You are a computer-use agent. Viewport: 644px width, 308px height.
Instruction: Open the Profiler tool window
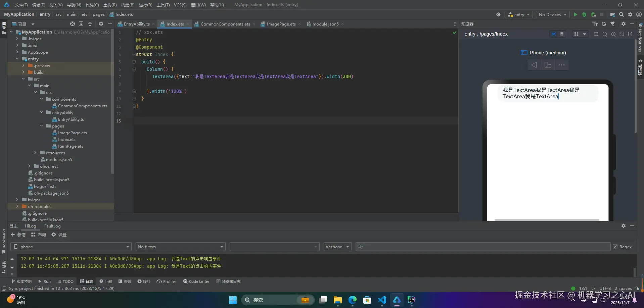166,281
